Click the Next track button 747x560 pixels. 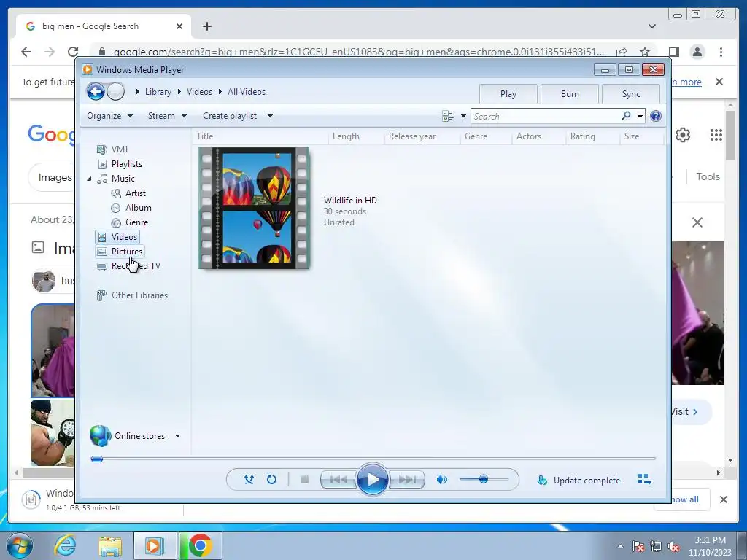[406, 480]
